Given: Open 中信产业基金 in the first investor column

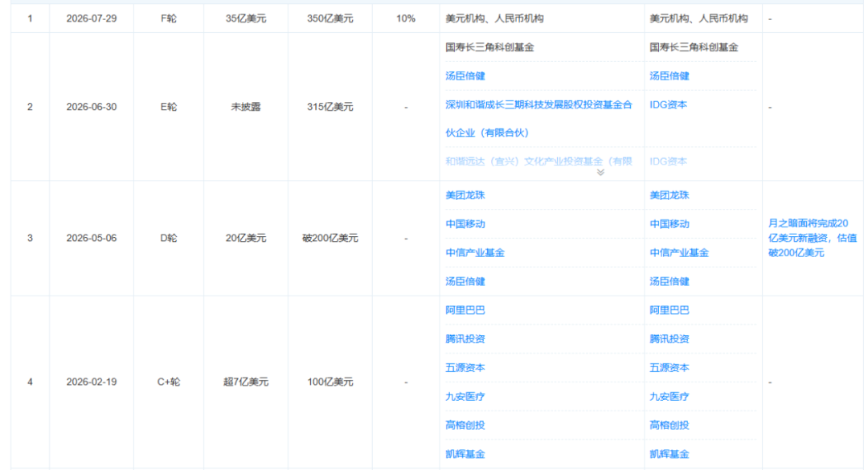Looking at the screenshot, I should pos(475,252).
